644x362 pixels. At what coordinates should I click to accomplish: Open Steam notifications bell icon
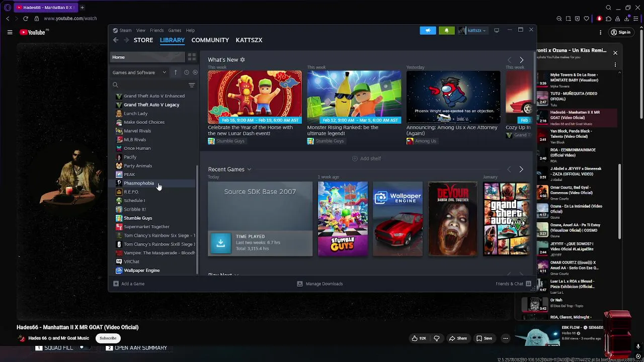[x=446, y=30]
